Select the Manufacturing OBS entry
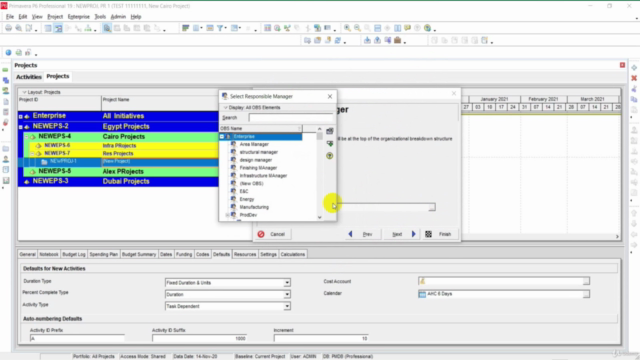640x360 pixels. click(254, 207)
